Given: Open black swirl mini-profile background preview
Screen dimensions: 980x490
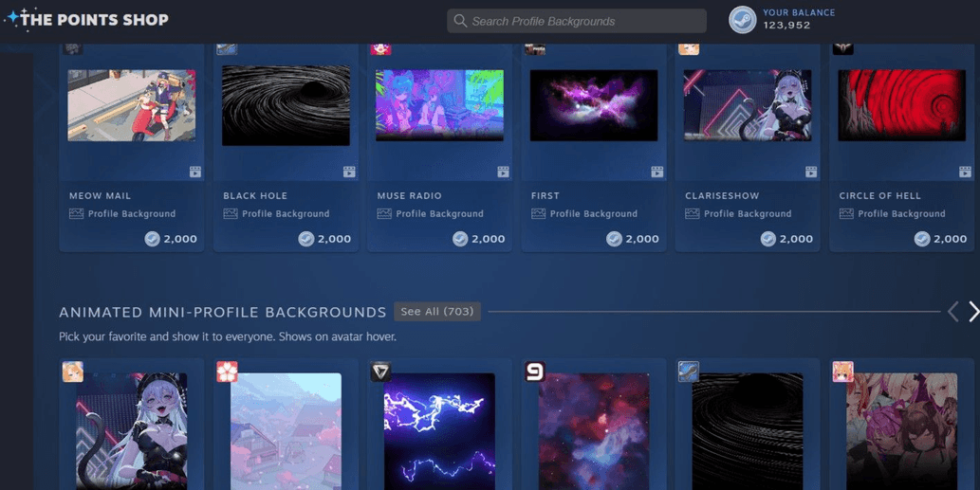Looking at the screenshot, I should pyautogui.click(x=748, y=431).
